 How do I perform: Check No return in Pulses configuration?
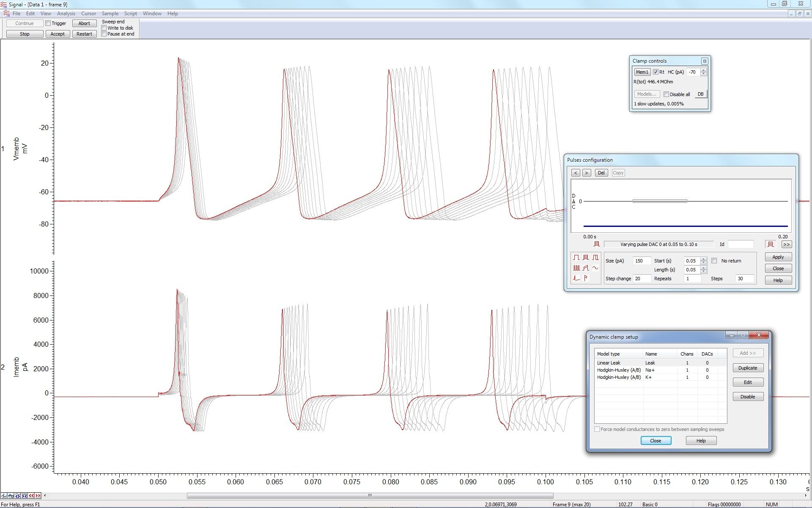point(715,261)
